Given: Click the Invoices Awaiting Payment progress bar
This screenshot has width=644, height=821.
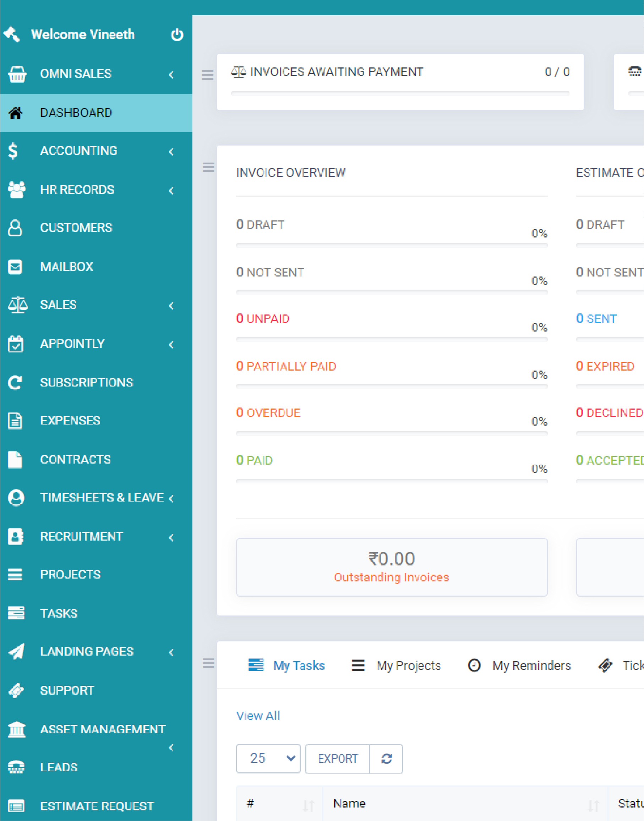Looking at the screenshot, I should tap(400, 93).
